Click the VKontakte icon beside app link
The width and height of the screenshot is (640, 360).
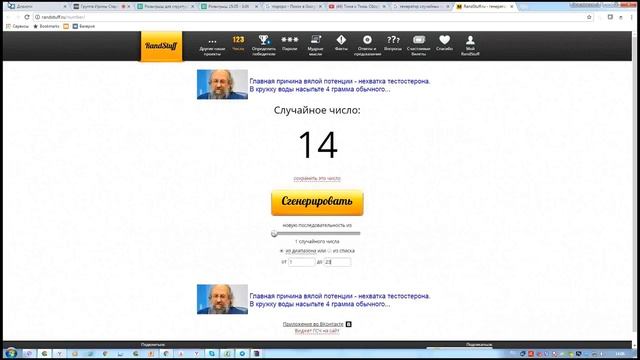[x=349, y=324]
